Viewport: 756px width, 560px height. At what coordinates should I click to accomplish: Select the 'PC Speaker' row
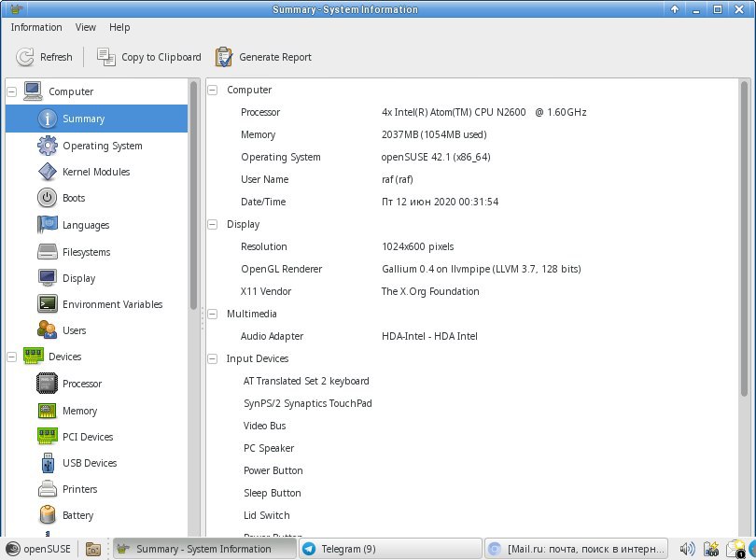click(472, 448)
